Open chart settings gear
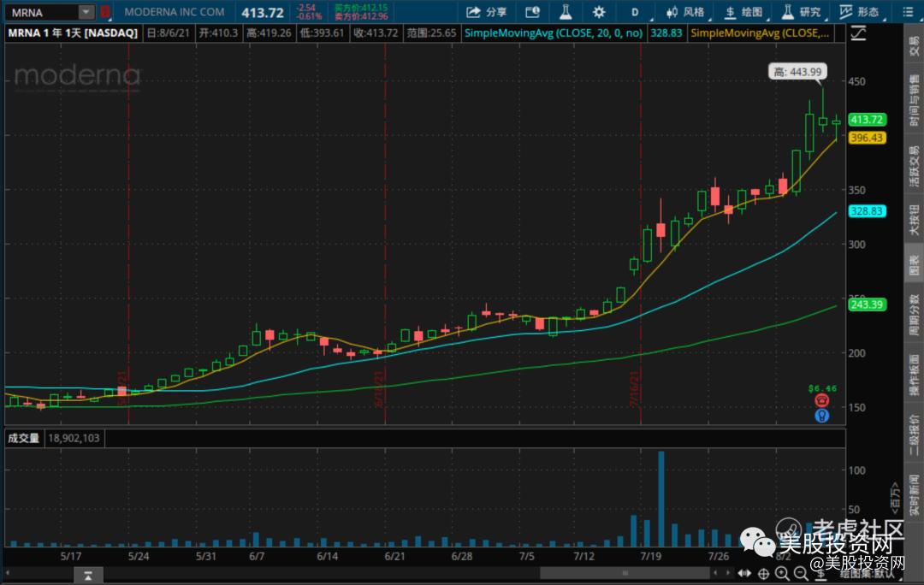 click(599, 12)
